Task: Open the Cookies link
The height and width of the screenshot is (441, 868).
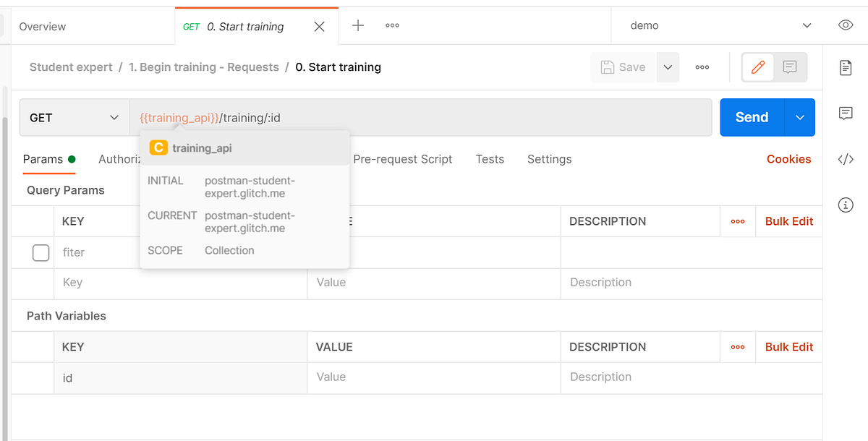Action: pos(788,159)
